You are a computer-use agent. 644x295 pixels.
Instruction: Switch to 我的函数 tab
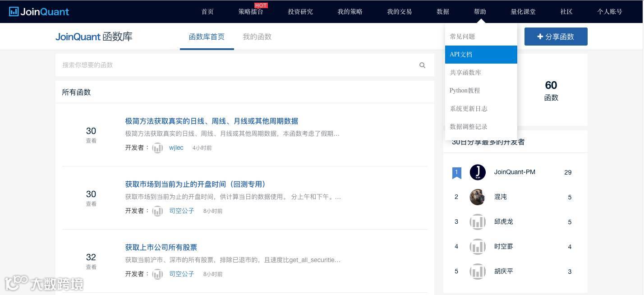(x=257, y=37)
